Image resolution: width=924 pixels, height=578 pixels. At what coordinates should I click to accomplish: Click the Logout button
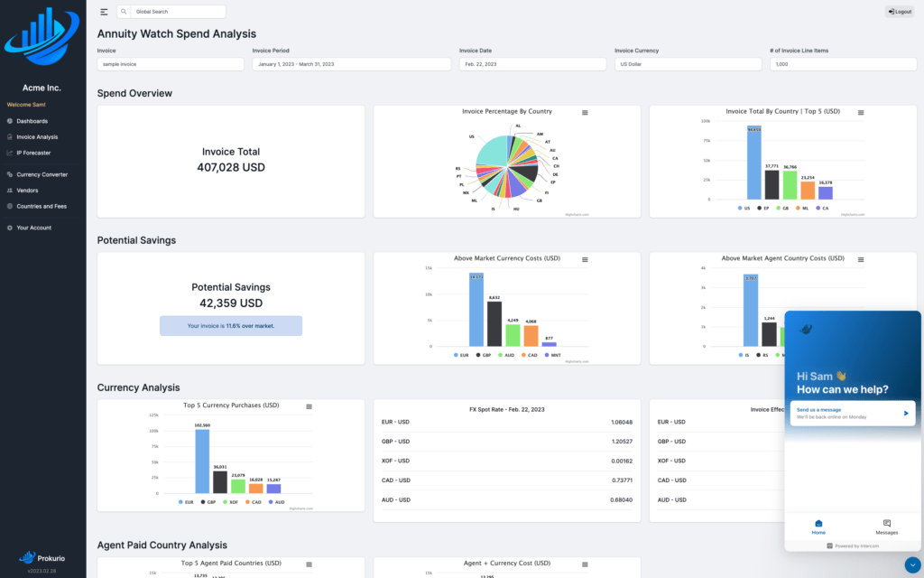pyautogui.click(x=900, y=12)
